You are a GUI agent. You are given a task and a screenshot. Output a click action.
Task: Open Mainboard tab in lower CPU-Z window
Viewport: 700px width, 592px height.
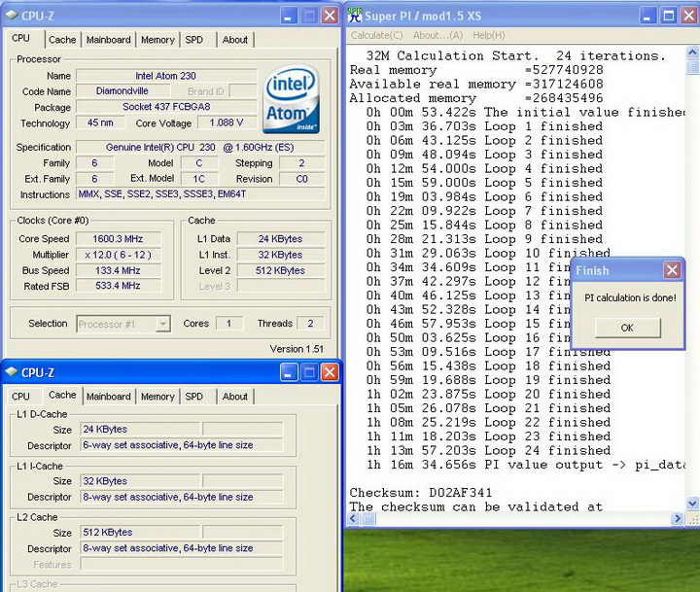pyautogui.click(x=109, y=397)
